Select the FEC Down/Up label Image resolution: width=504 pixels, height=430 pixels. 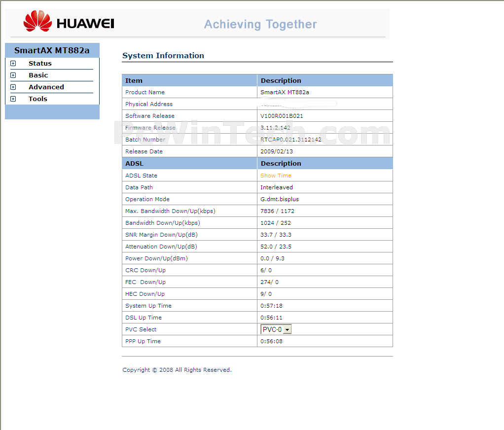pos(145,282)
